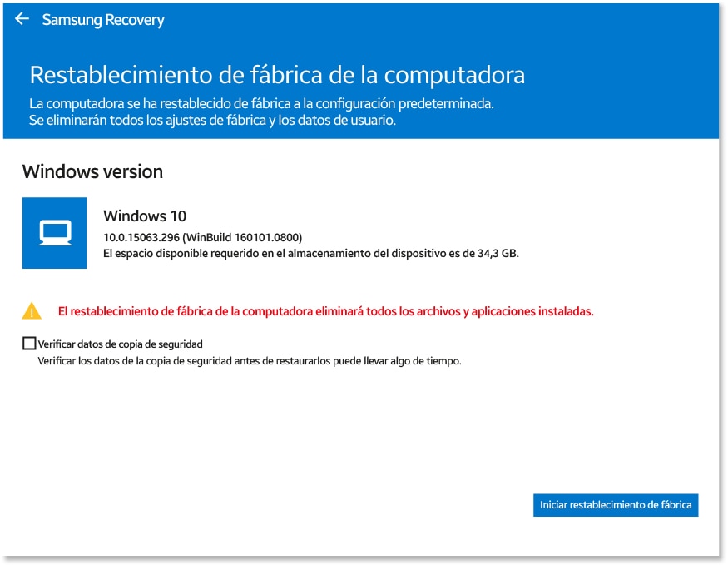
Task: Start with Iniciar restablecimiento de fábrica button
Action: click(x=616, y=504)
